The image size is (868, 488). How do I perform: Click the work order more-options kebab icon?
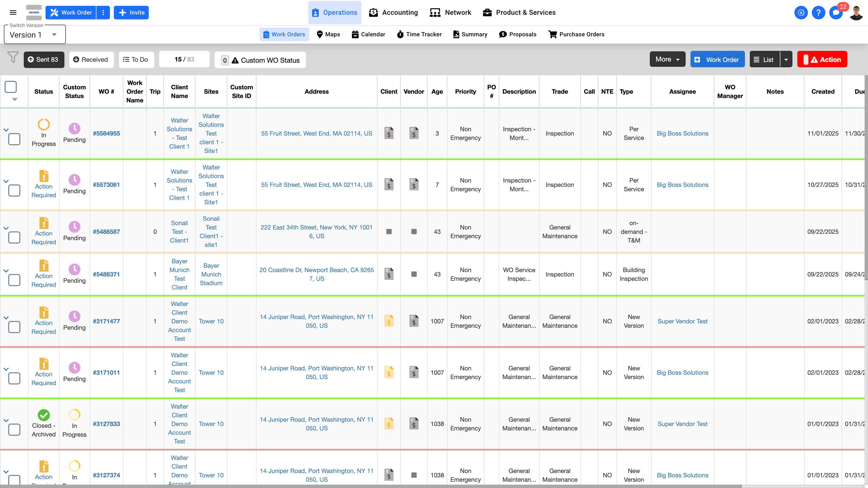click(x=103, y=12)
